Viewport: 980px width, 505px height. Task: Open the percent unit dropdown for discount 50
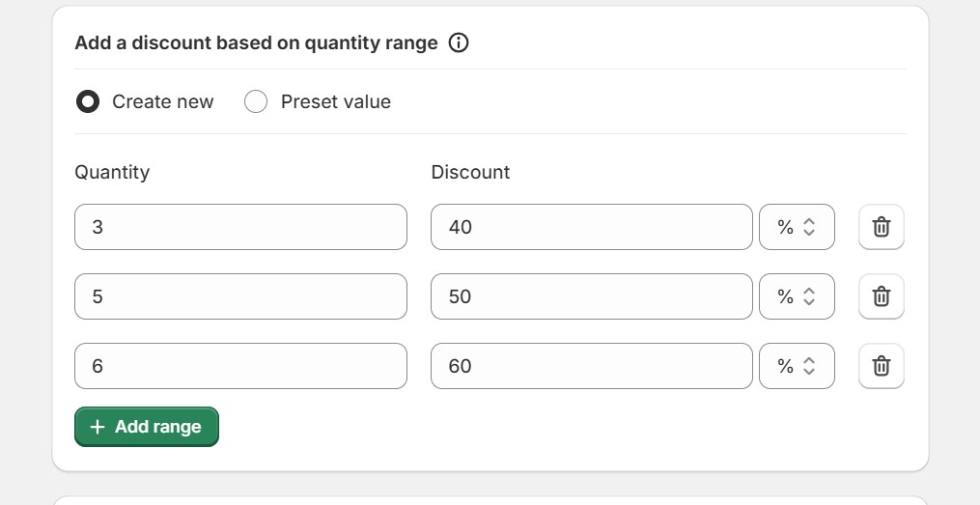click(797, 296)
